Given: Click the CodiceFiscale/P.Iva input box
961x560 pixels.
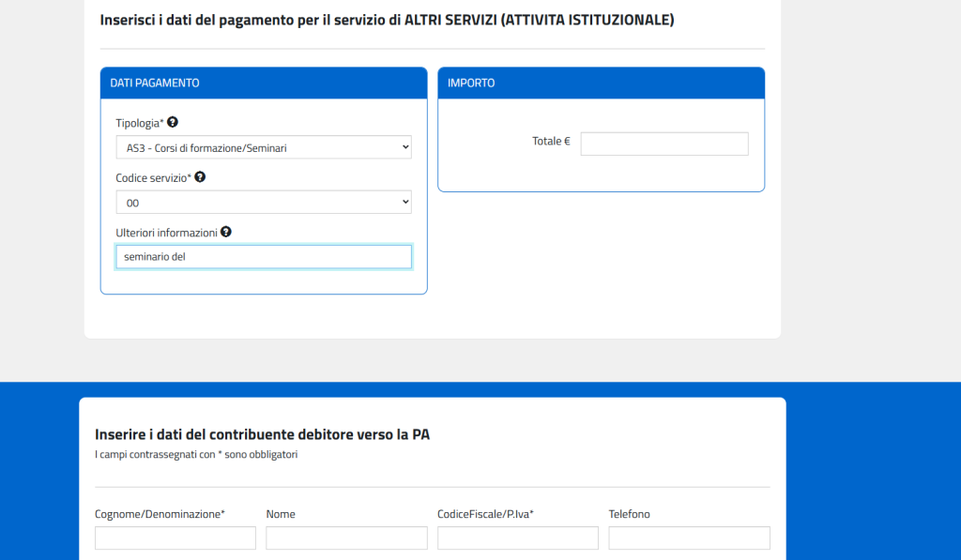Looking at the screenshot, I should (x=517, y=538).
